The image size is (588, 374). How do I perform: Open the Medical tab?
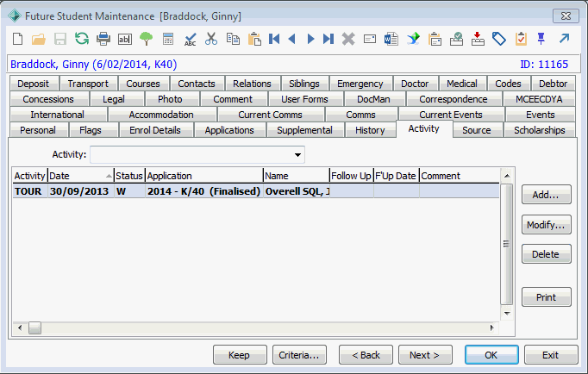[x=462, y=84]
